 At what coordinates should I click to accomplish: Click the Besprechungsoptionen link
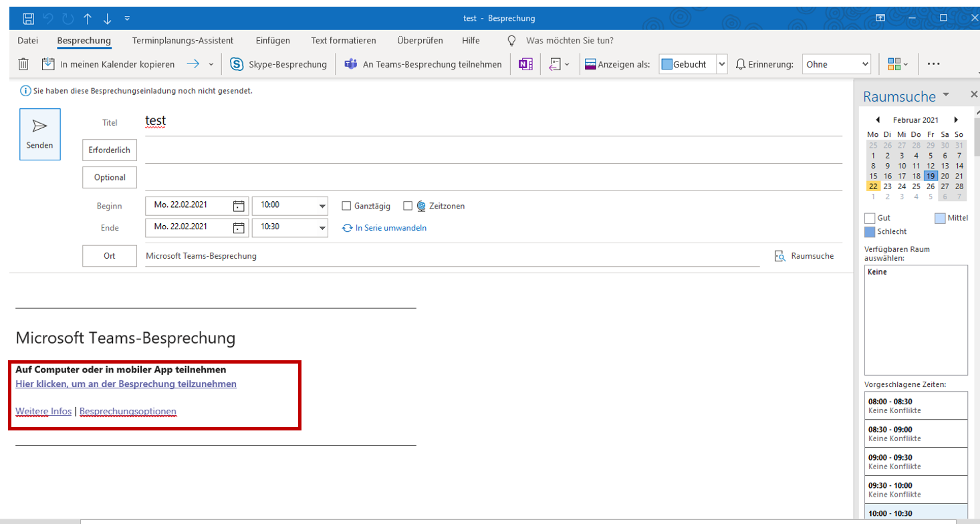[128, 411]
